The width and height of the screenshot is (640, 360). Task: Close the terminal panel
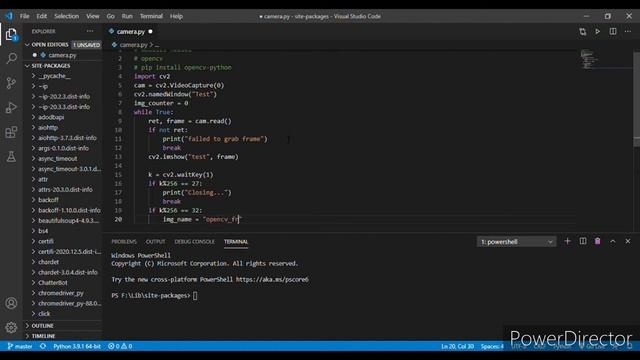(x=628, y=241)
